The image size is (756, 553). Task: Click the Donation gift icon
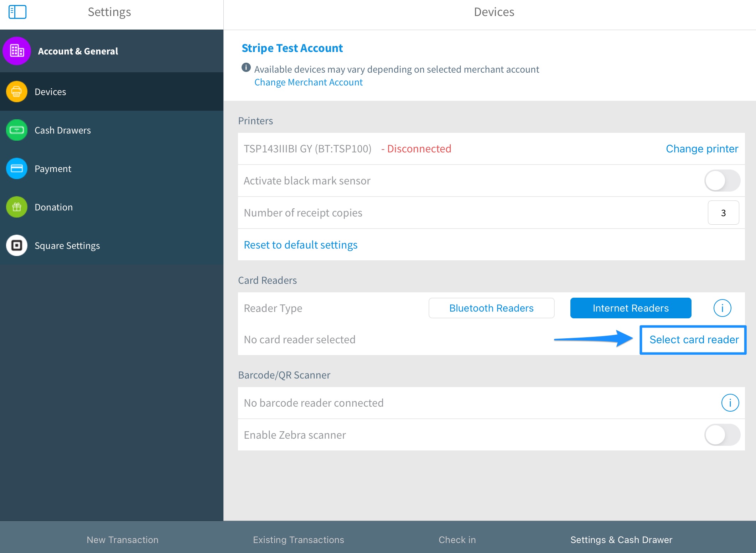coord(17,207)
